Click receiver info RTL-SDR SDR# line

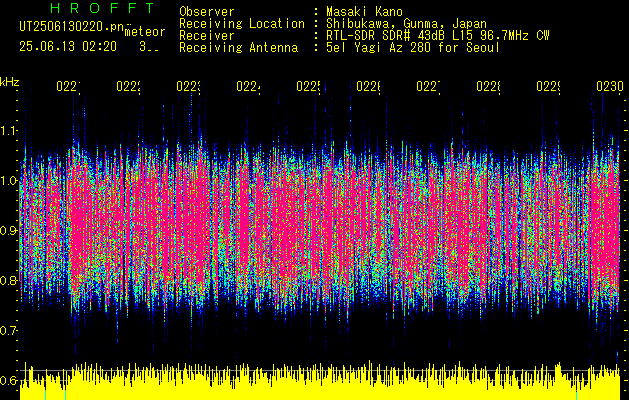pyautogui.click(x=438, y=36)
